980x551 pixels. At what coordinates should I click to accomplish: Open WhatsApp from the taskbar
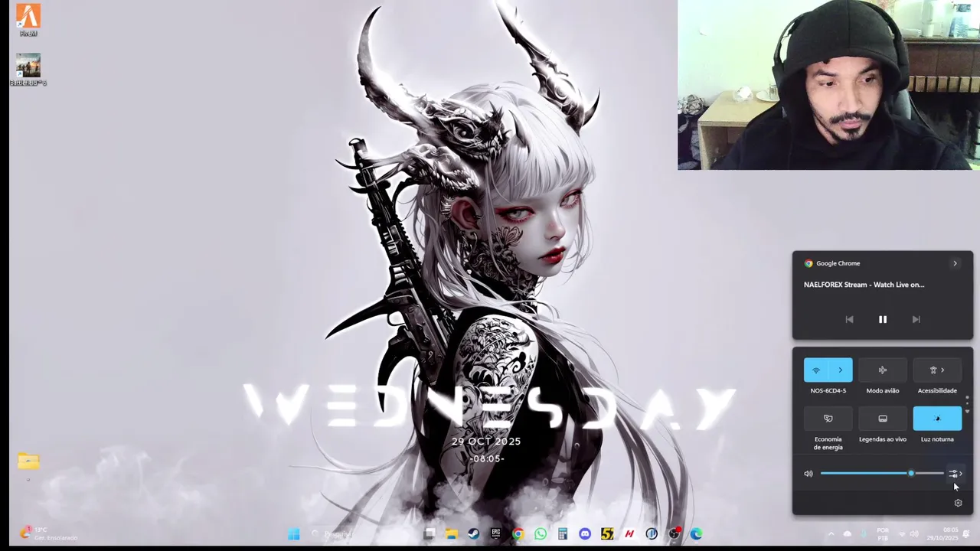(x=541, y=534)
